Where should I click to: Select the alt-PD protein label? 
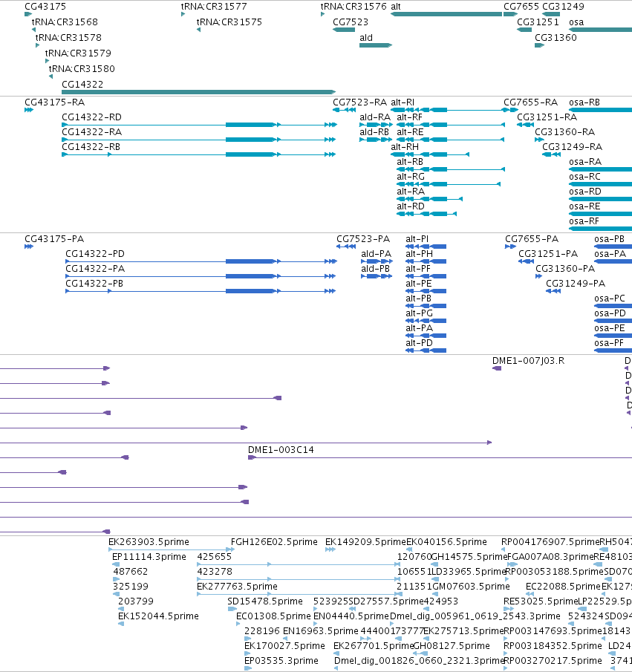pos(420,343)
